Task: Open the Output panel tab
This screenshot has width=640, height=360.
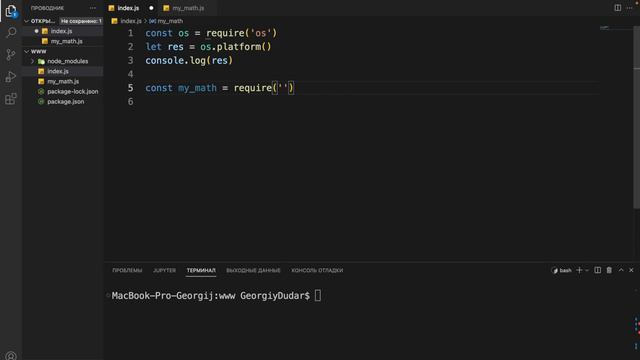Action: tap(253, 270)
